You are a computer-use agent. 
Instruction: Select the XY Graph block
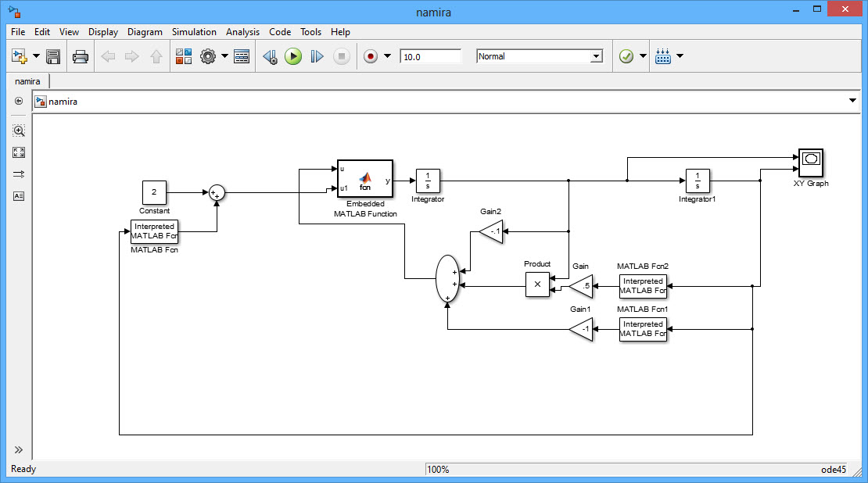pos(811,163)
